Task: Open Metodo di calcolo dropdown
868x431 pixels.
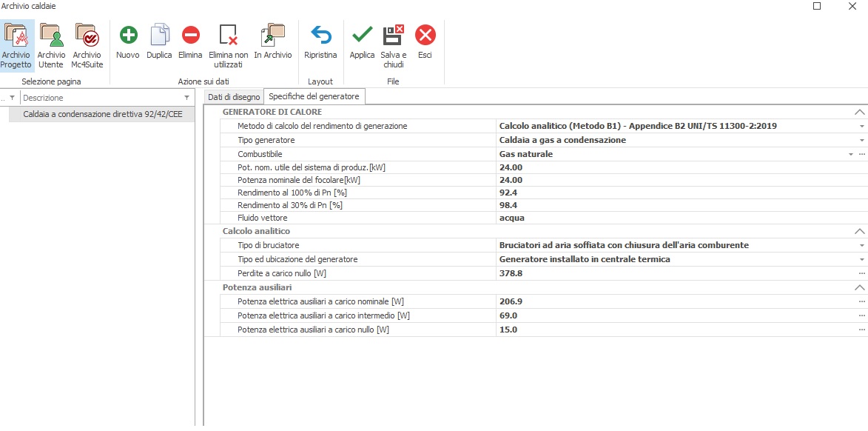Action: pyautogui.click(x=862, y=127)
